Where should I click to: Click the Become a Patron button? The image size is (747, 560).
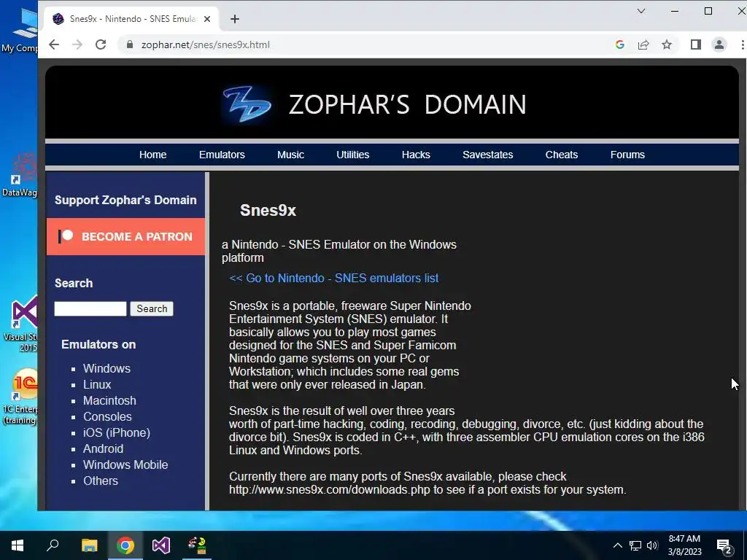125,237
